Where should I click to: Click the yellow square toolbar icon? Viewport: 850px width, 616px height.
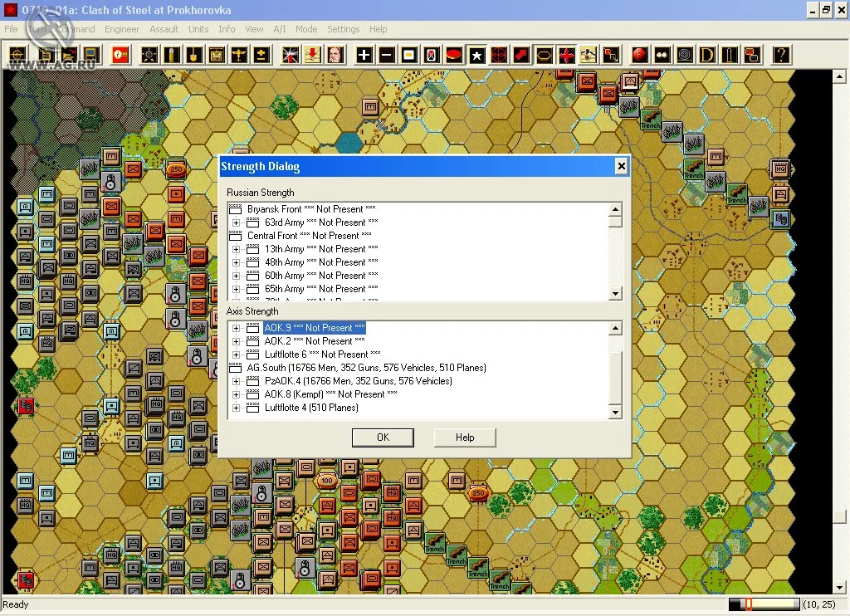409,55
